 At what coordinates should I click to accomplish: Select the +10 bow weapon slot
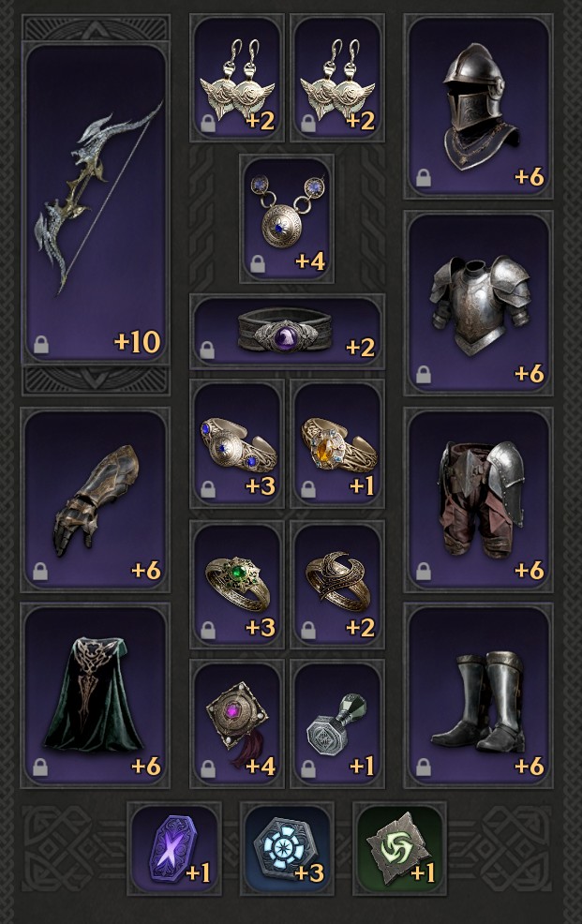click(96, 203)
